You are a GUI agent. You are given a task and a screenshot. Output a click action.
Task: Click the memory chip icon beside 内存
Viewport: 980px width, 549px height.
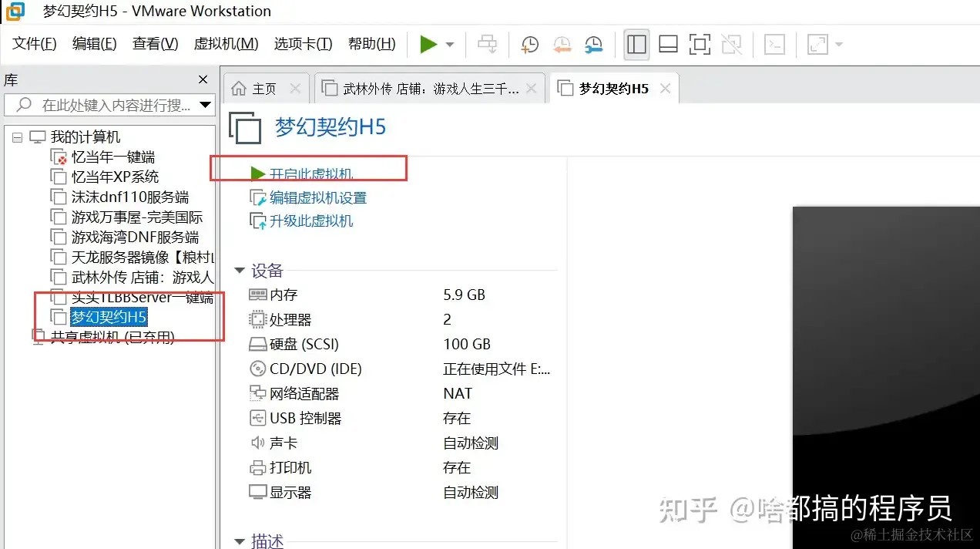click(x=257, y=295)
